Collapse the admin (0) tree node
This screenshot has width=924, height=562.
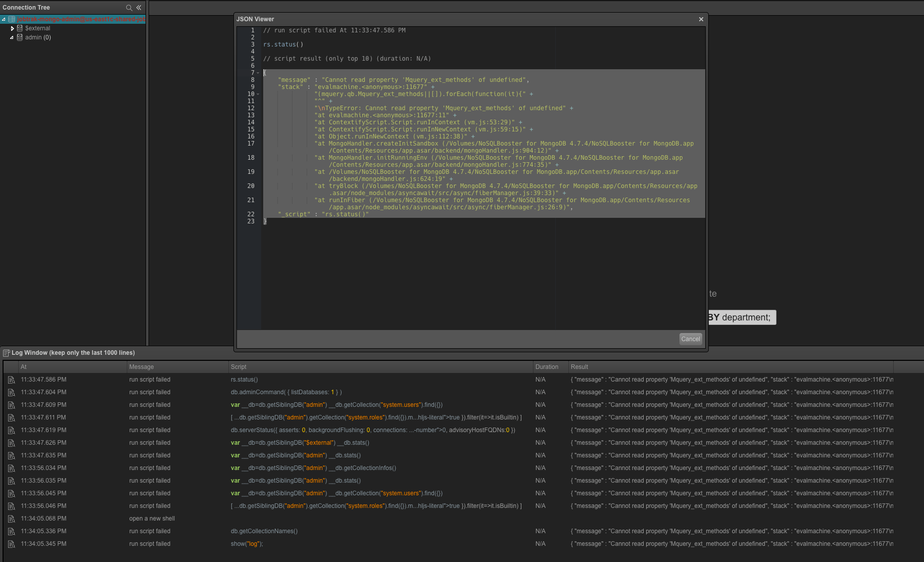[x=11, y=37]
